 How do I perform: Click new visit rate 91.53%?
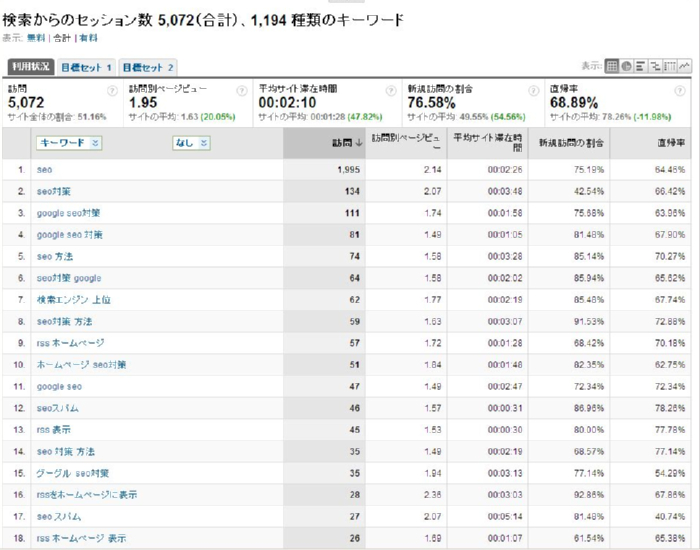click(589, 321)
